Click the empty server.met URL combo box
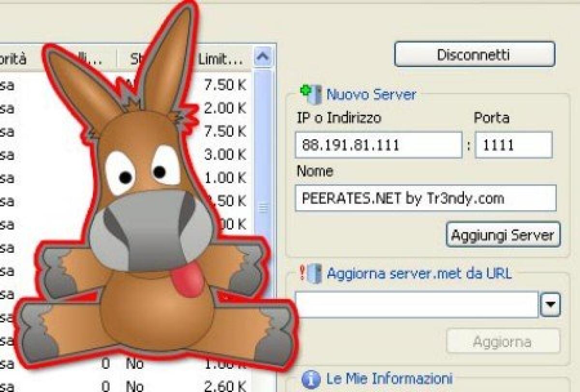Screen dimensions: 580x392 pos(416,304)
